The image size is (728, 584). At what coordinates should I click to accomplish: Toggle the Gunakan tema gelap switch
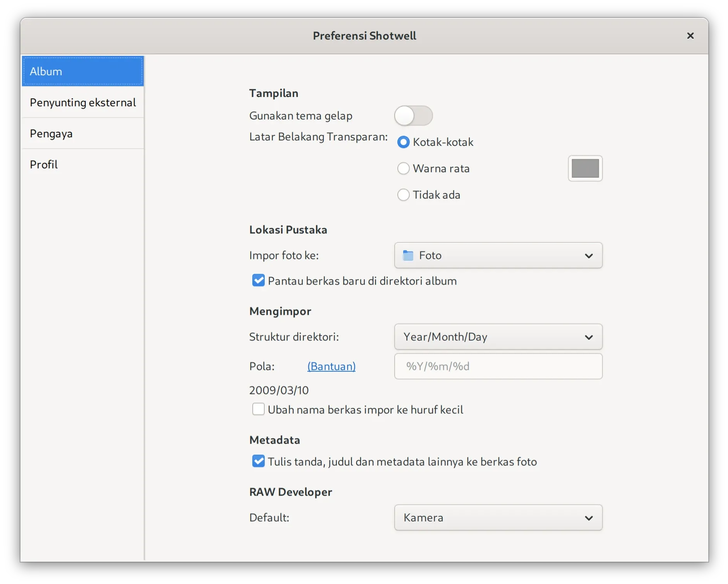coord(413,116)
